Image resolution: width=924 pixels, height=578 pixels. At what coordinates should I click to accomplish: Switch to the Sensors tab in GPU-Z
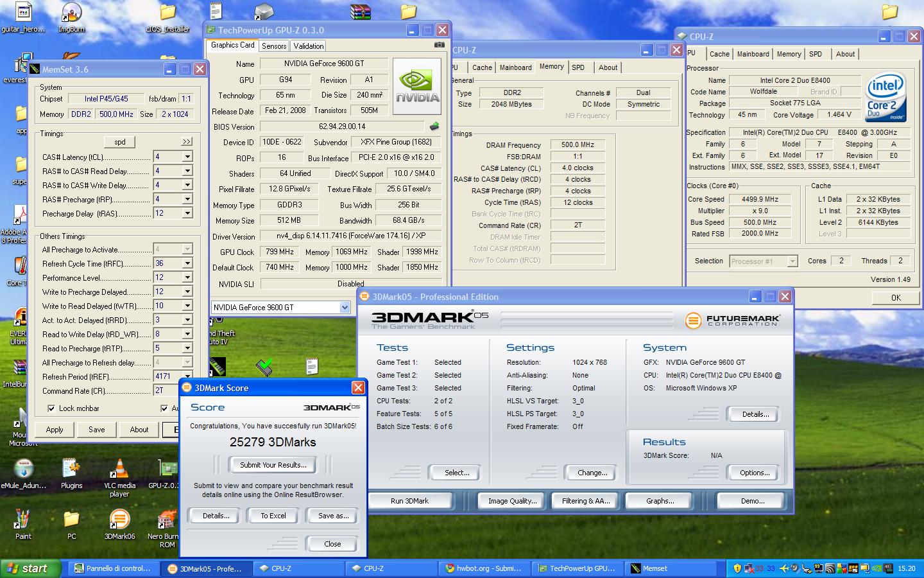point(274,46)
